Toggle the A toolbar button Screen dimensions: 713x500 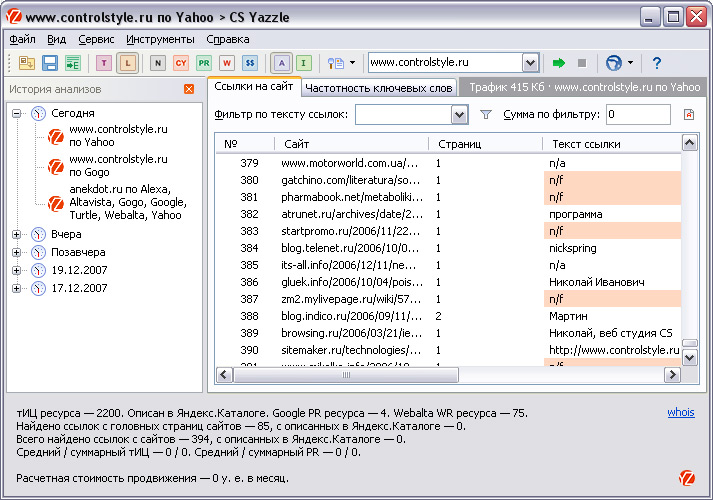pyautogui.click(x=282, y=63)
